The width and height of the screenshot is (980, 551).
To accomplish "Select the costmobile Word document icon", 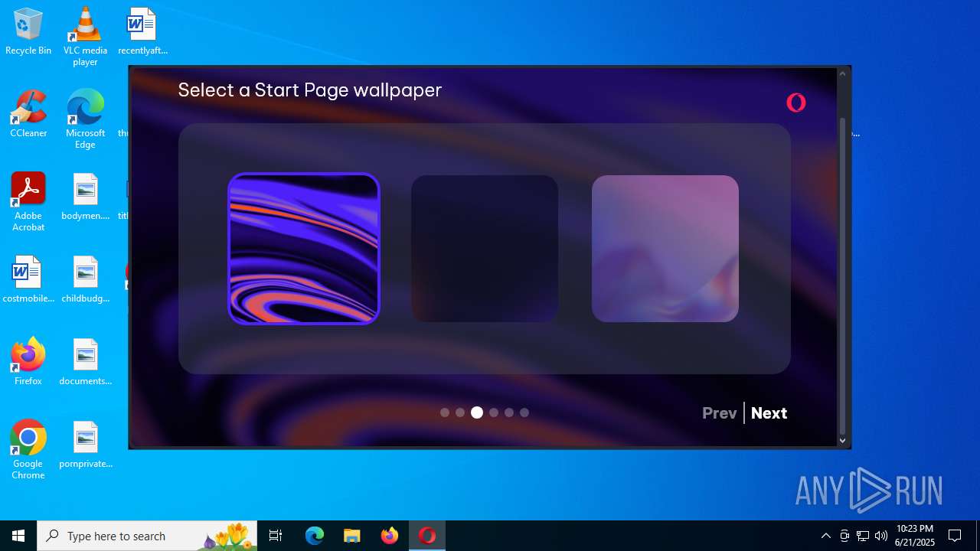I will pos(28,280).
